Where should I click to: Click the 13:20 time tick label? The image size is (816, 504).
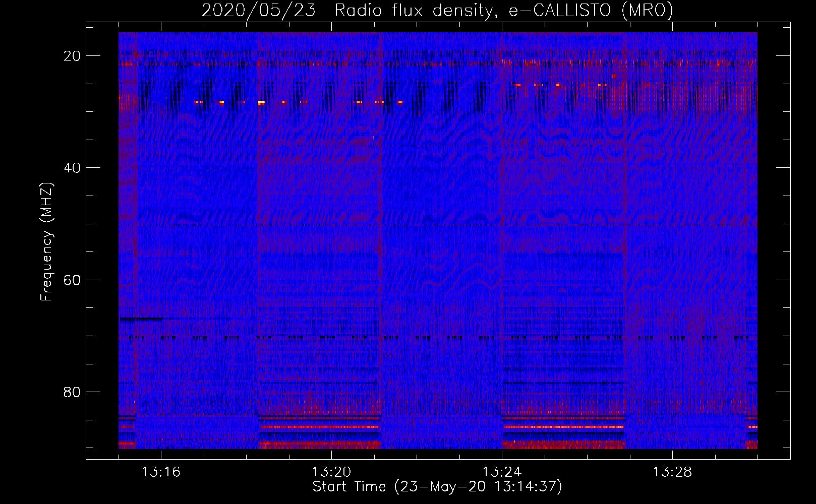(x=331, y=472)
